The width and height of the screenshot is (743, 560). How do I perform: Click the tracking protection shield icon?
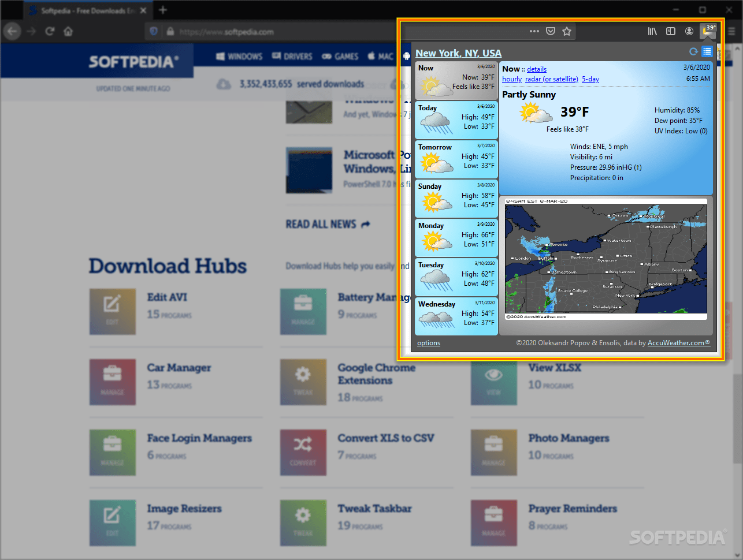click(154, 31)
